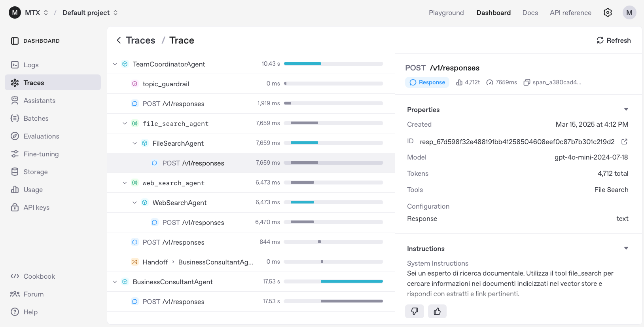
Task: Collapse the Properties section
Action: click(x=626, y=110)
